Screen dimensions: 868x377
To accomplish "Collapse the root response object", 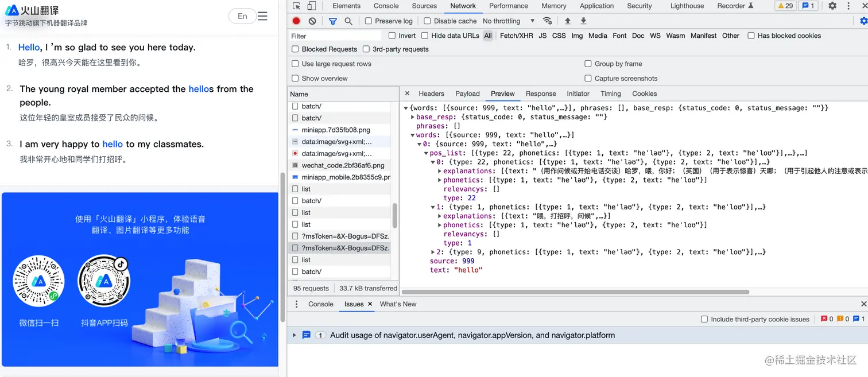I will 406,108.
